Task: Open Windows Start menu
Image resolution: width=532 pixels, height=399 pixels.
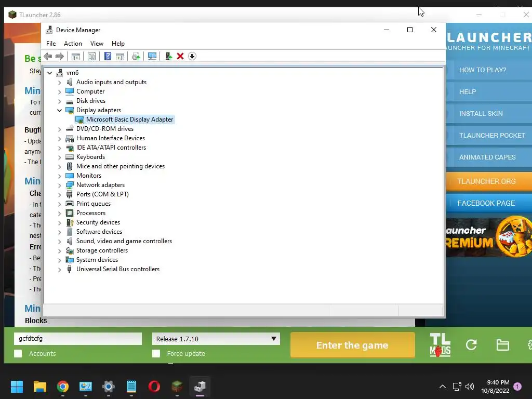Action: point(17,387)
